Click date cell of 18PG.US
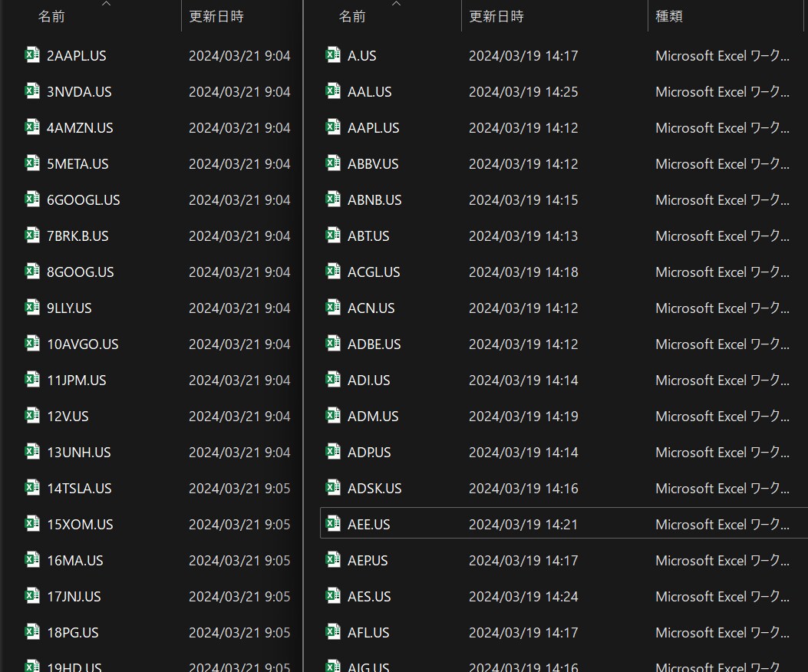 tap(239, 633)
